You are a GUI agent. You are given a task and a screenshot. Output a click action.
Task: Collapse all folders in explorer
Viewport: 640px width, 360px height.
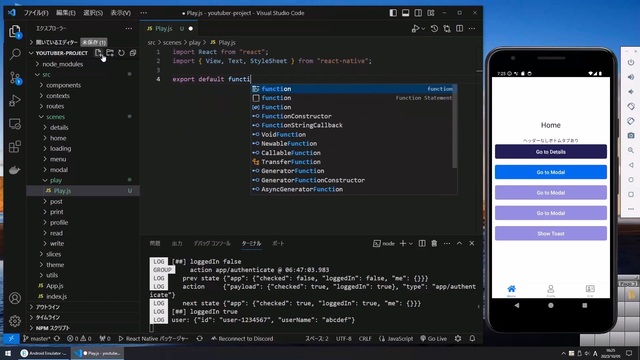(133, 53)
